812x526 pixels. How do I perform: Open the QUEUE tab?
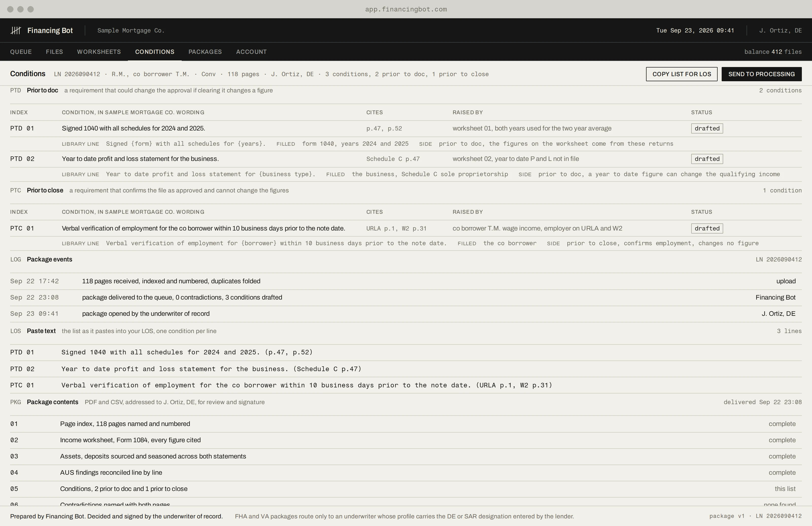[21, 52]
